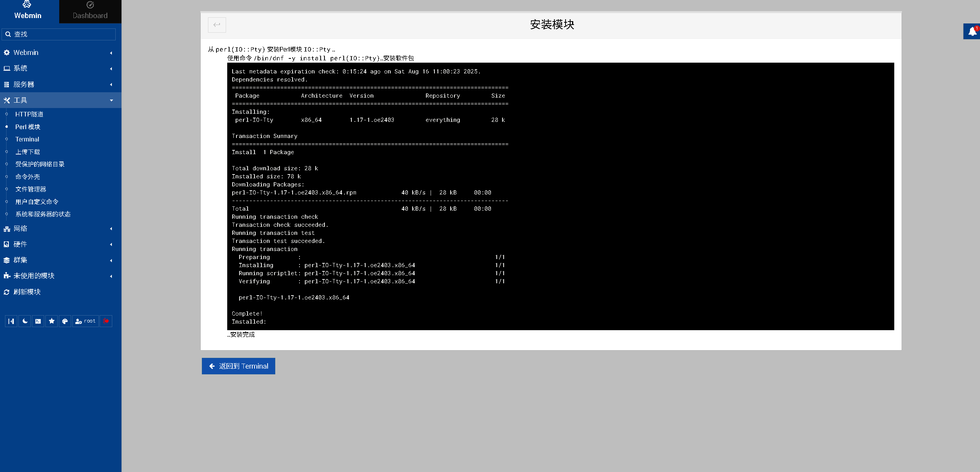Collapse the sidebar with the pin icon
This screenshot has height=472, width=980.
11,321
